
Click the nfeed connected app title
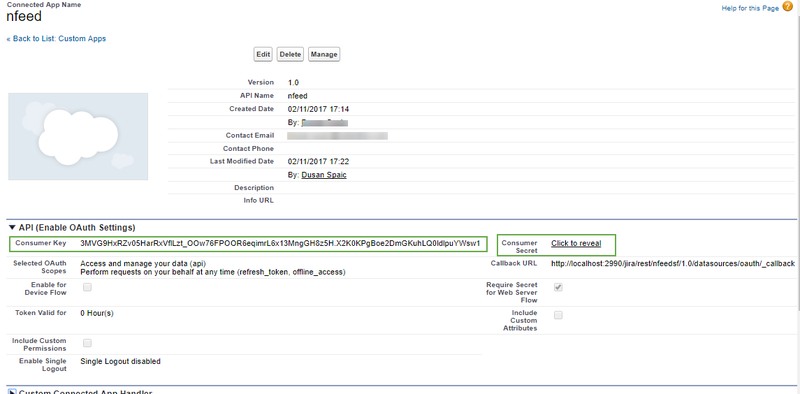click(x=24, y=16)
